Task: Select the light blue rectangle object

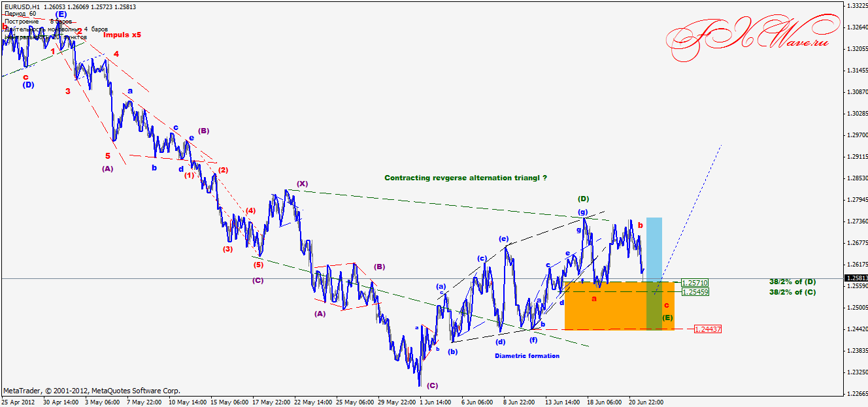Action: pos(654,248)
